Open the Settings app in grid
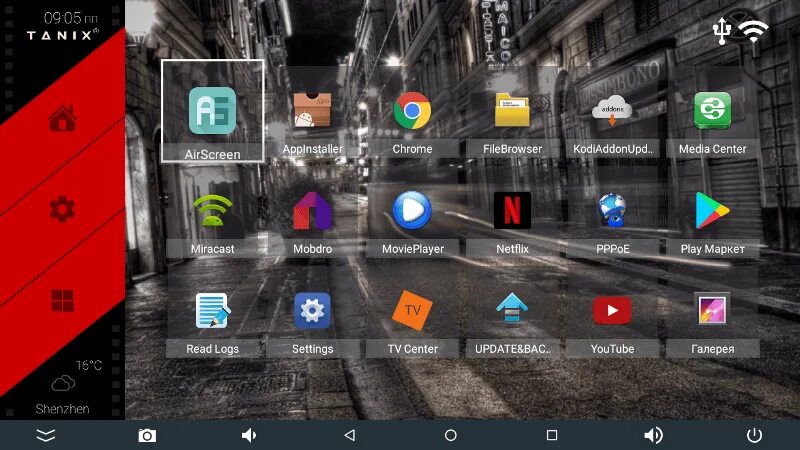Viewport: 800px width, 450px height. (312, 310)
